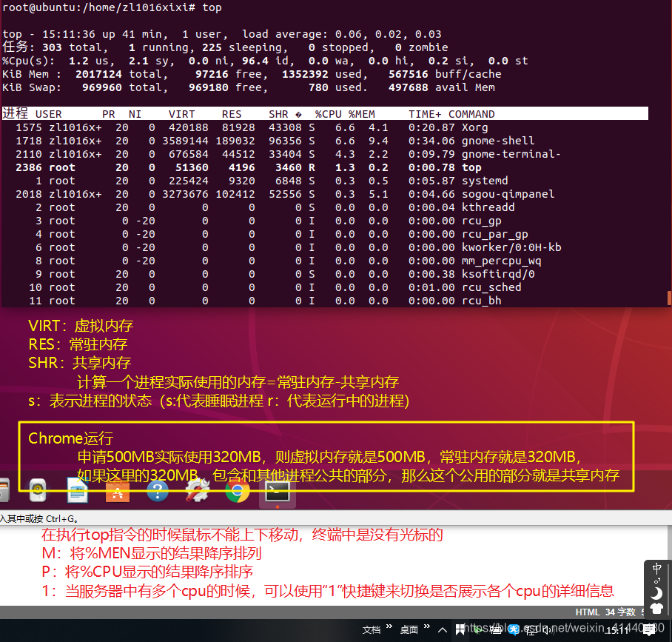The image size is (672, 642).
Task: Click the kthreadd process row
Action: 325,207
